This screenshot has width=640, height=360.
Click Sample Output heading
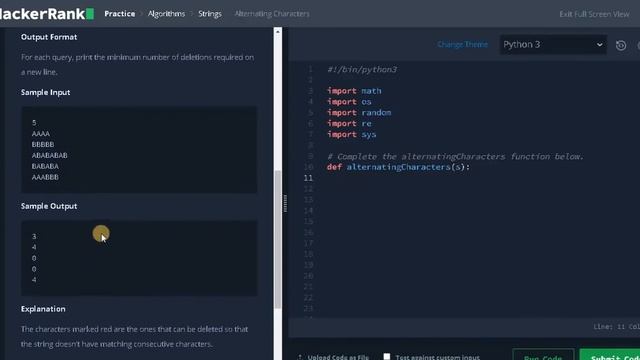pyautogui.click(x=49, y=206)
